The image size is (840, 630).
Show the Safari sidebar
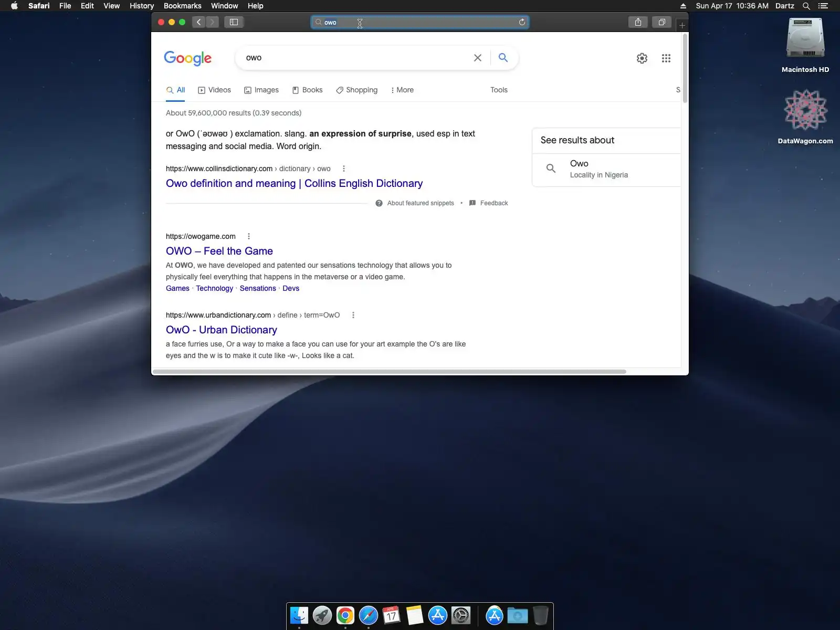tap(234, 22)
